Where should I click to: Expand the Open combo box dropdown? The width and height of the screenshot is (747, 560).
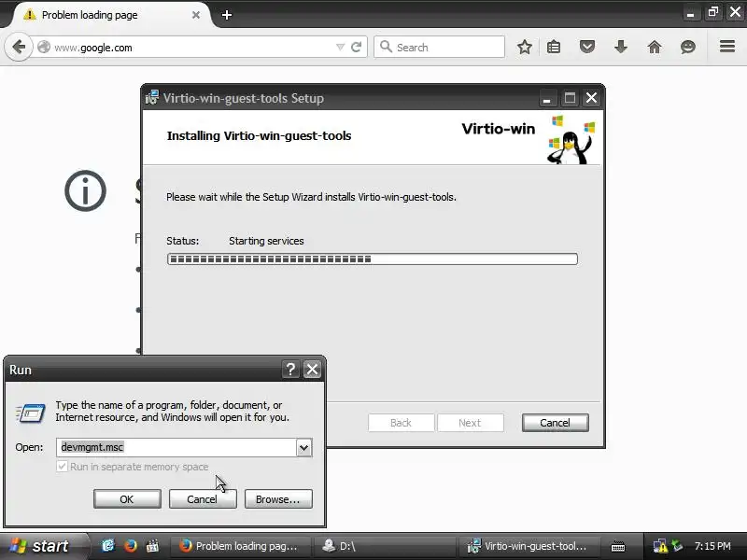[304, 448]
